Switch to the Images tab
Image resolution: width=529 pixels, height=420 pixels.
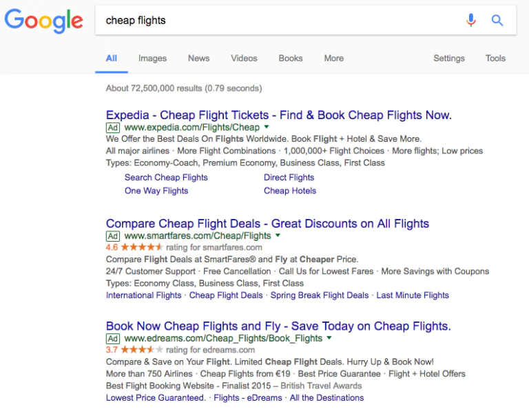click(x=152, y=59)
